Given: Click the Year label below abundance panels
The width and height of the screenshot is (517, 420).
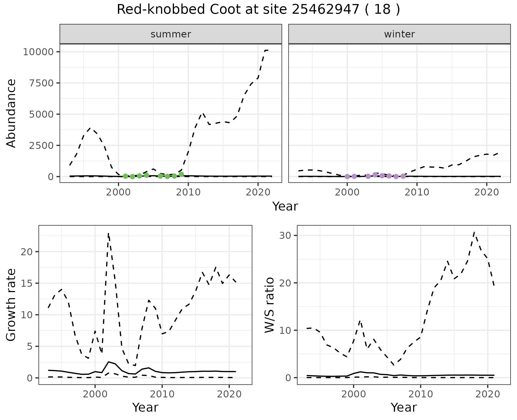Looking at the screenshot, I should click(x=285, y=206).
